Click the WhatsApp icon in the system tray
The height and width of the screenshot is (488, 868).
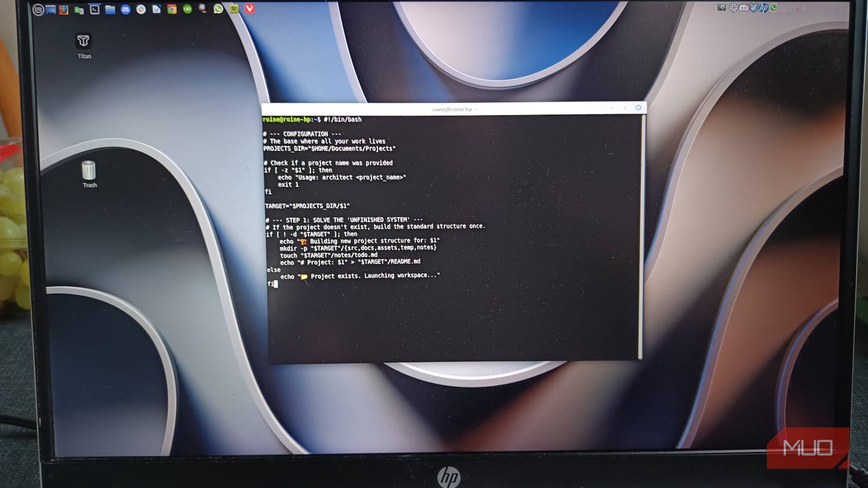tap(774, 8)
